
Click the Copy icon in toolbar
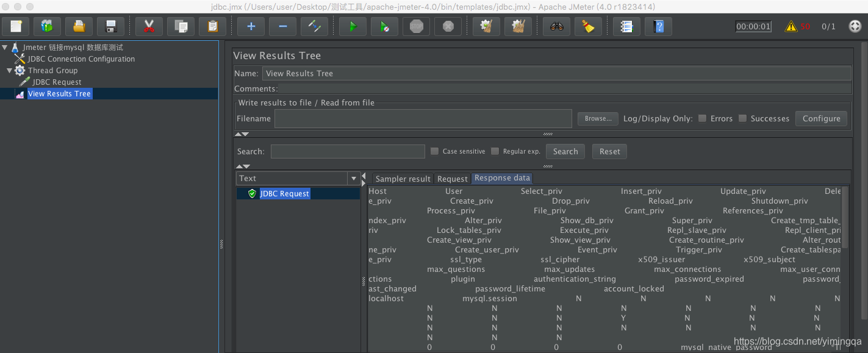(x=181, y=26)
